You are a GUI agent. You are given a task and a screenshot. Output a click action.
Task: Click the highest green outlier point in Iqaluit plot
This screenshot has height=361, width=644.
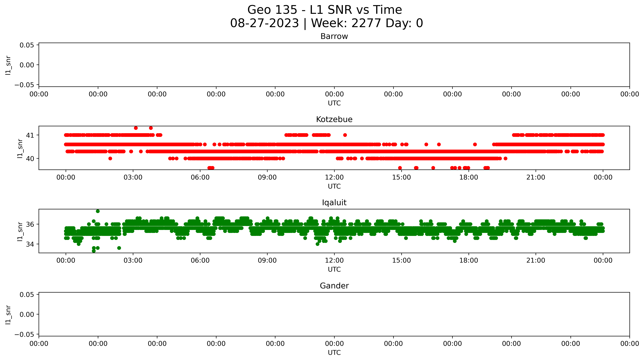tap(98, 211)
